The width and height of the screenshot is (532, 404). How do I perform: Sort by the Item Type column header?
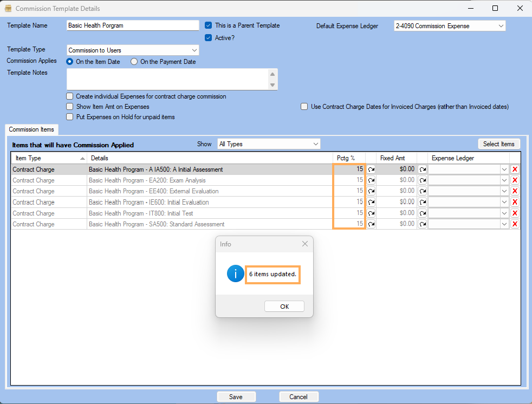(49, 158)
